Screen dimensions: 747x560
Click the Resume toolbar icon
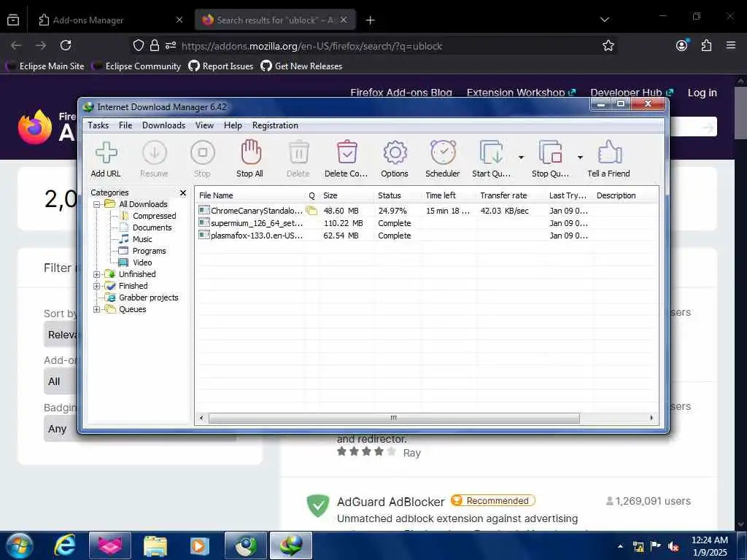pyautogui.click(x=154, y=159)
